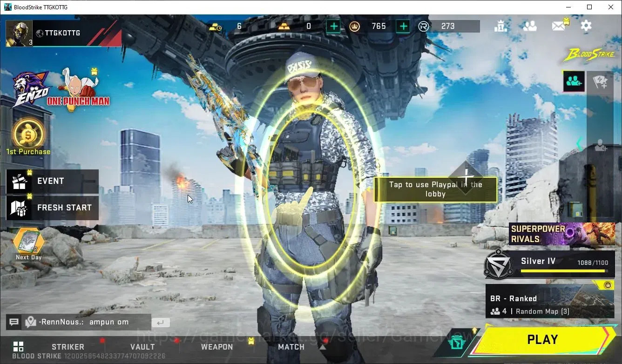622x364 pixels.
Task: Click the chat message input field
Action: (87, 322)
